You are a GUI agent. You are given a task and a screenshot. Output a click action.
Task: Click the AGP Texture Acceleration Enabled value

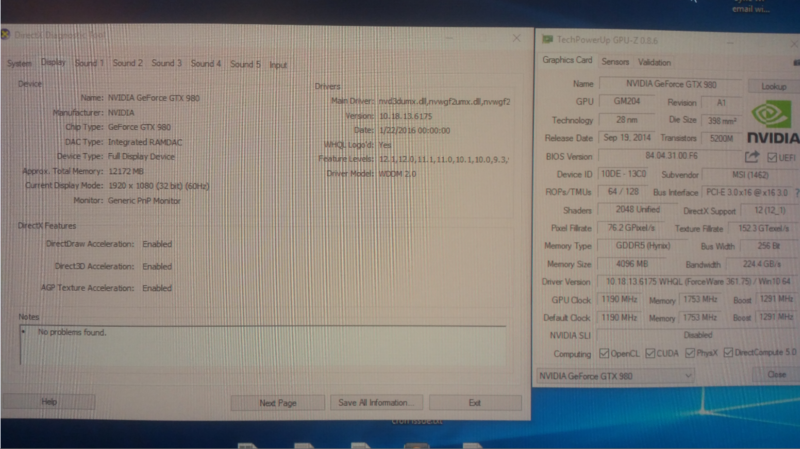[157, 288]
